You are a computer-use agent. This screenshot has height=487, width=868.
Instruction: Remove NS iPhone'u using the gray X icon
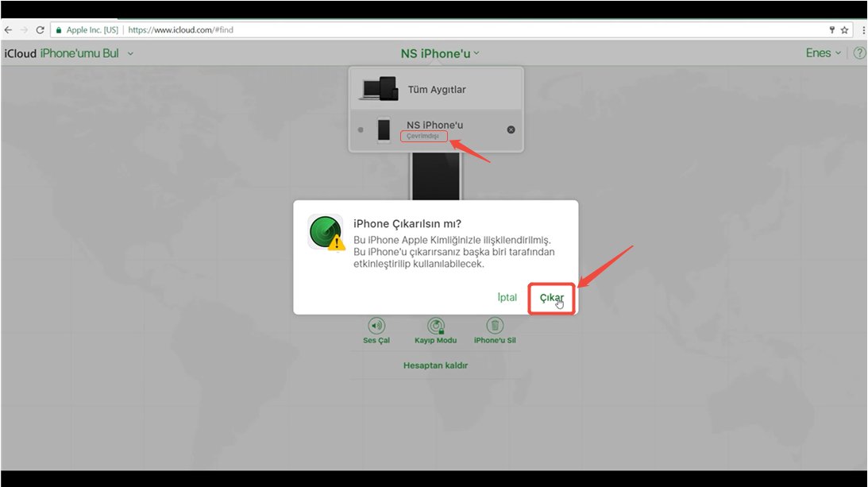point(511,129)
